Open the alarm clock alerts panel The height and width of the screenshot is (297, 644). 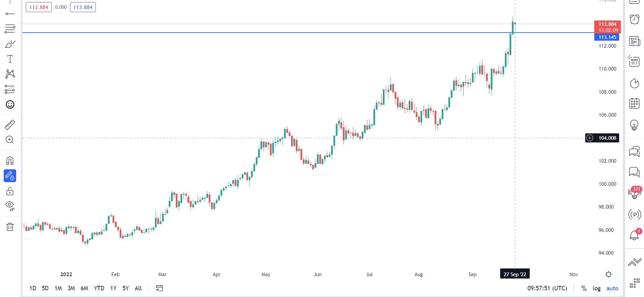click(634, 19)
